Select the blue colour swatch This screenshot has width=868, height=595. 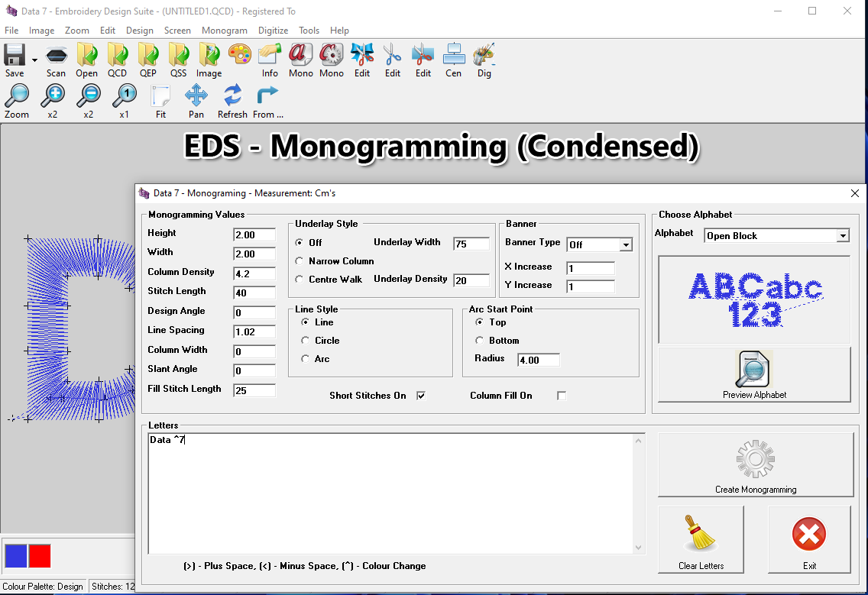[x=16, y=556]
